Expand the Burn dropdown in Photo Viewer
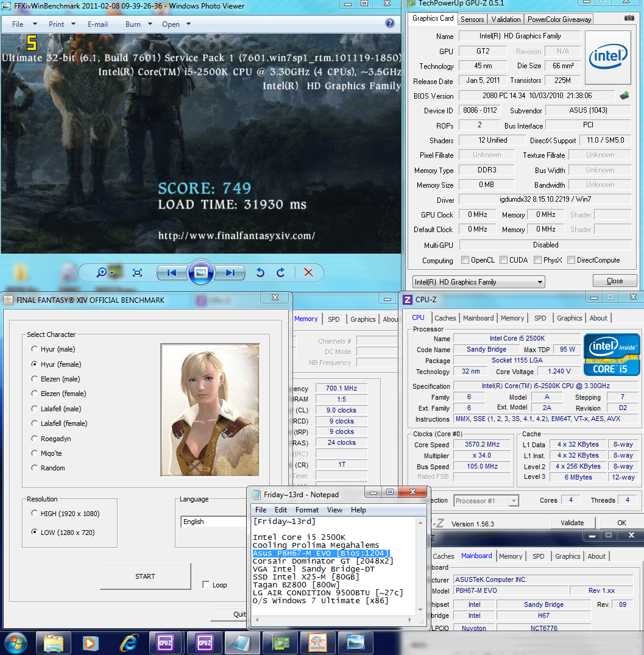644x655 pixels. pyautogui.click(x=150, y=24)
